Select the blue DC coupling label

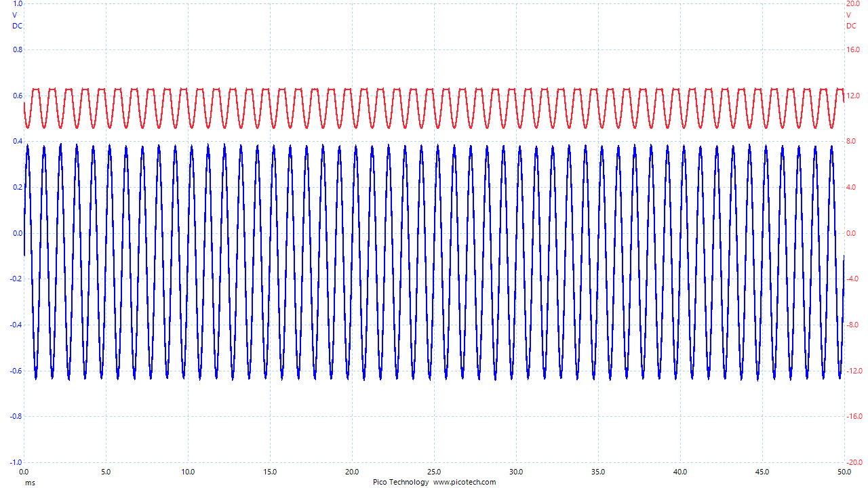[17, 26]
